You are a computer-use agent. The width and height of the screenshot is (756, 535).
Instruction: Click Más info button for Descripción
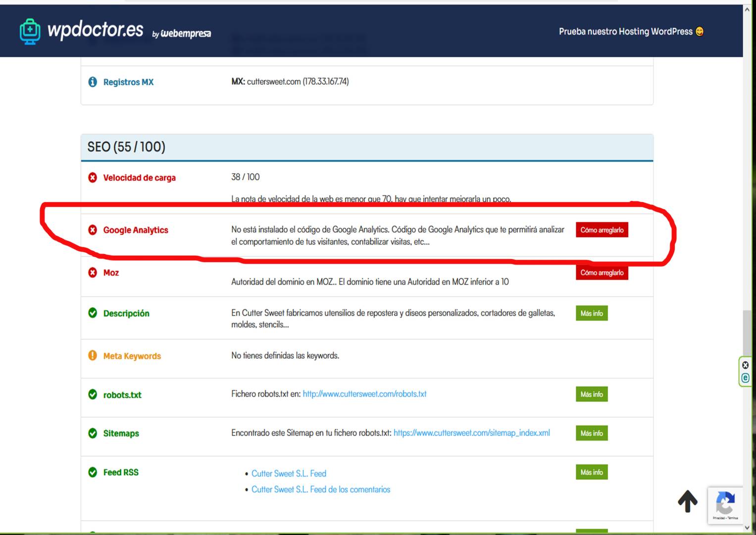[592, 313]
